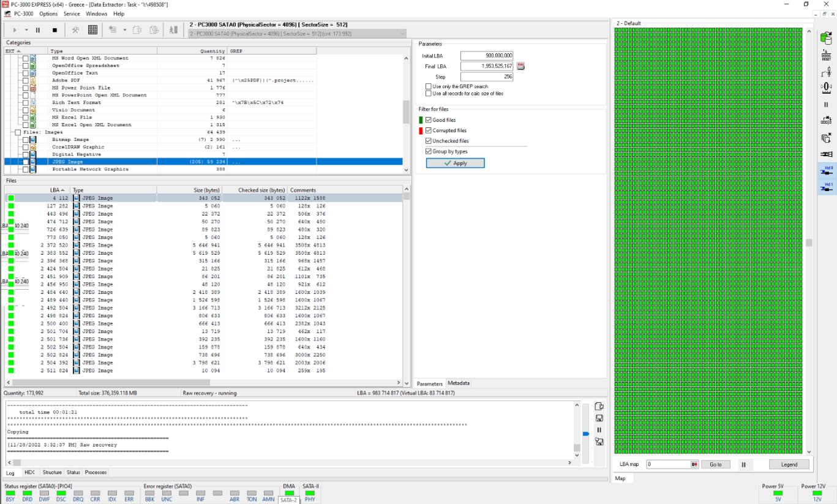Image resolution: width=837 pixels, height=504 pixels.
Task: Click the connector plug icon above Hd 0
Action: coord(826,154)
